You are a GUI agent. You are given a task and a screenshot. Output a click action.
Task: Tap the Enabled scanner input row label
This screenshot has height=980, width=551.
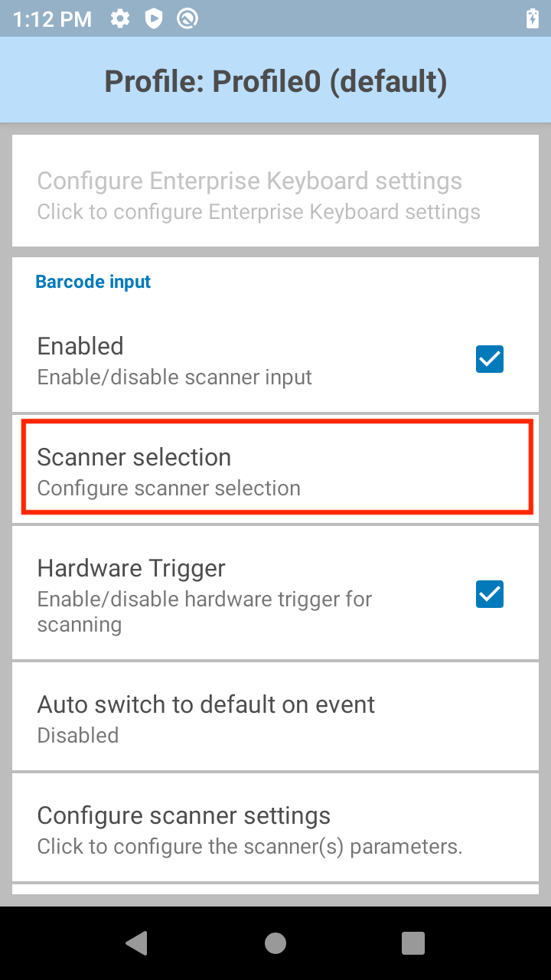80,346
